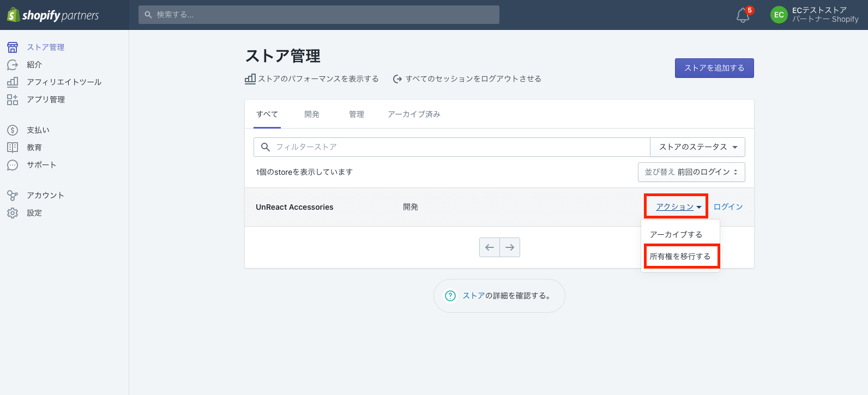868x395 pixels.
Task: Click the Shopify Partners logo
Action: 53,15
